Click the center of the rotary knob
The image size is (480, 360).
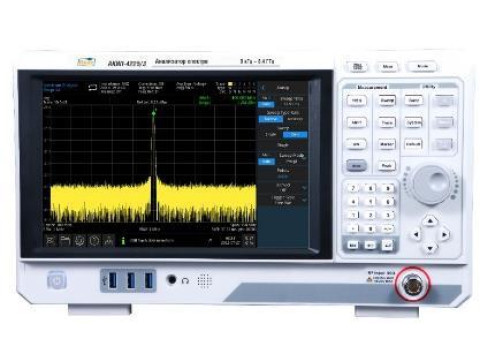point(431,184)
